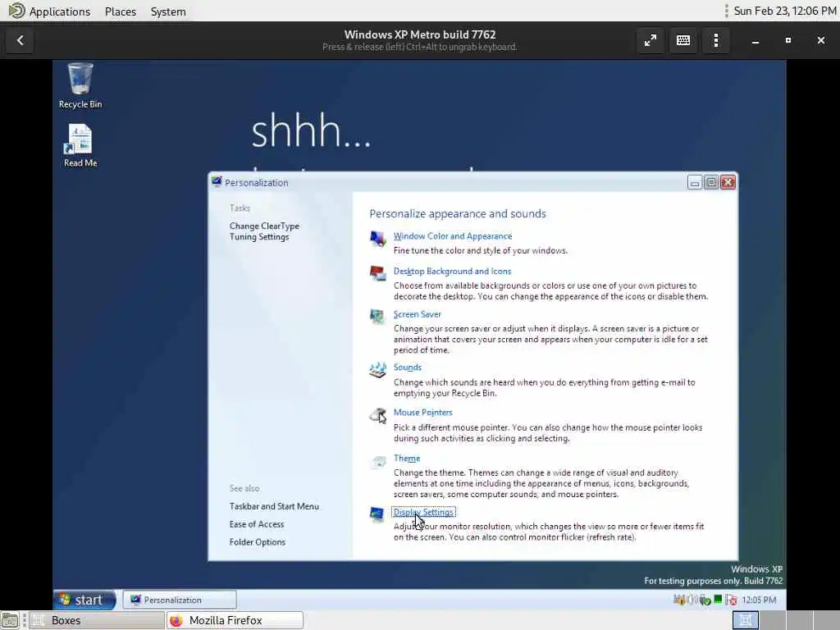The width and height of the screenshot is (840, 630).
Task: Toggle fullscreen in Boxes header
Action: point(651,41)
